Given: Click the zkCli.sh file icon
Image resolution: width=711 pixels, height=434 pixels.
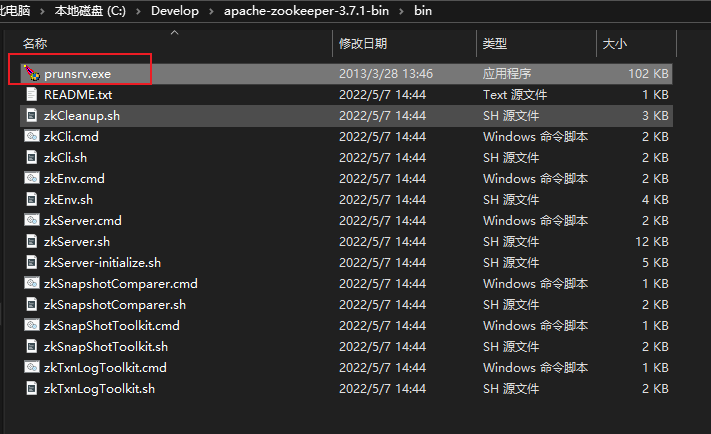Looking at the screenshot, I should tap(32, 157).
